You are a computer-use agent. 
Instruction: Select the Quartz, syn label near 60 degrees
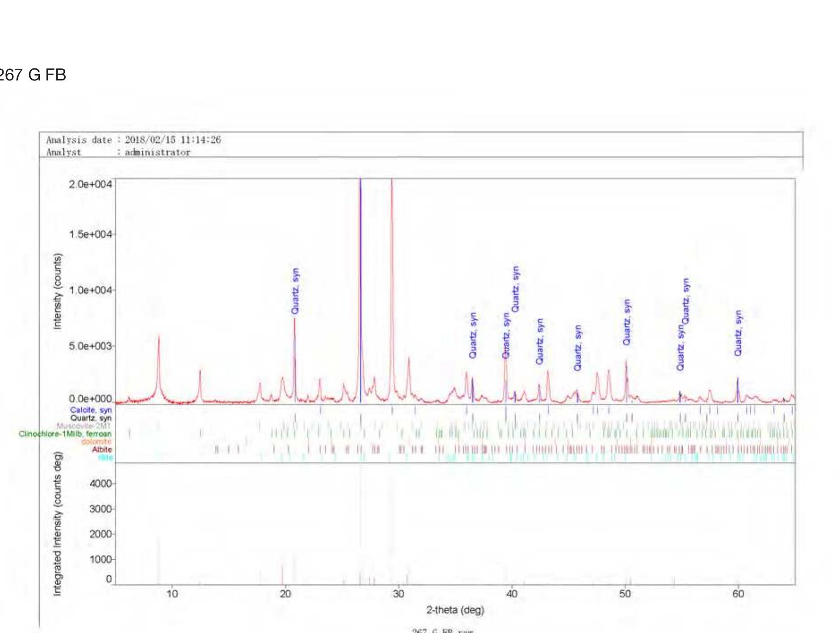point(738,333)
